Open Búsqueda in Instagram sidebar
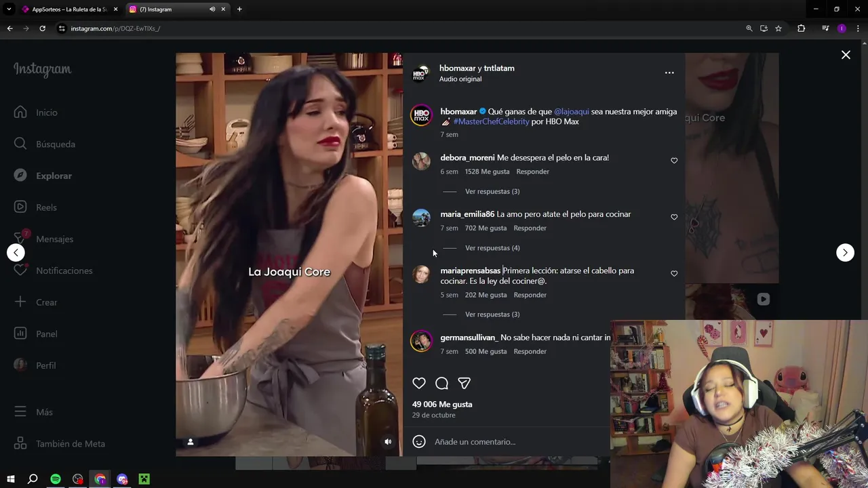Image resolution: width=868 pixels, height=488 pixels. 45,144
